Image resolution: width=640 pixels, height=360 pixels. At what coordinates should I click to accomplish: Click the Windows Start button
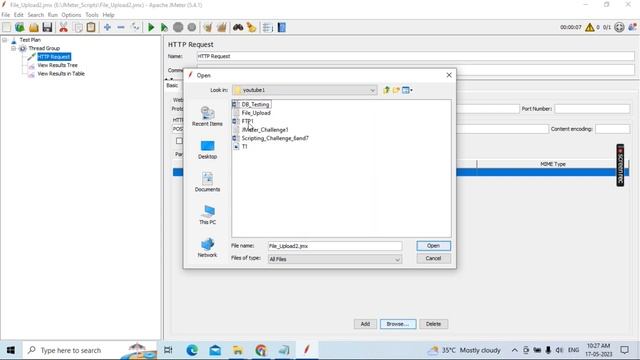tap(11, 350)
